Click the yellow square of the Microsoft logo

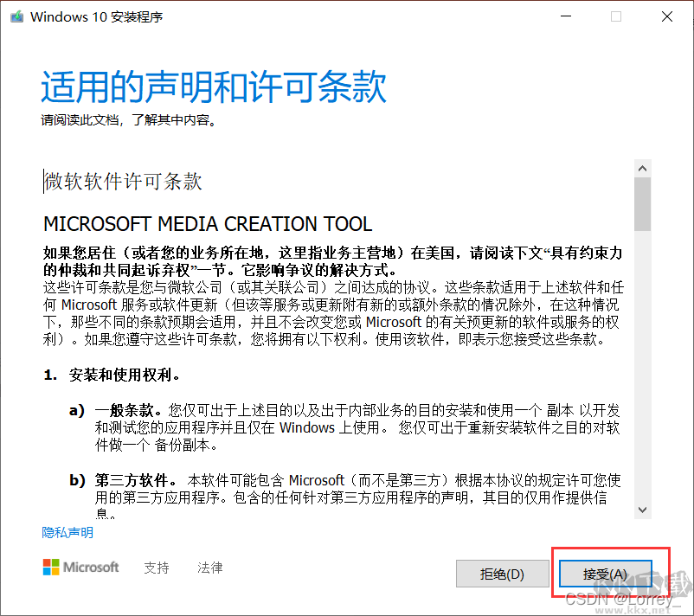(x=55, y=570)
